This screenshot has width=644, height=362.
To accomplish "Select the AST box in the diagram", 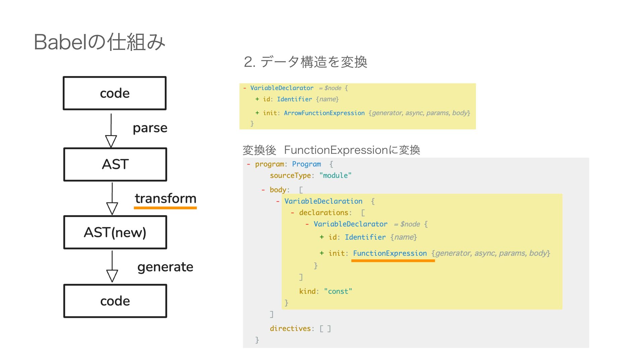I will (115, 165).
